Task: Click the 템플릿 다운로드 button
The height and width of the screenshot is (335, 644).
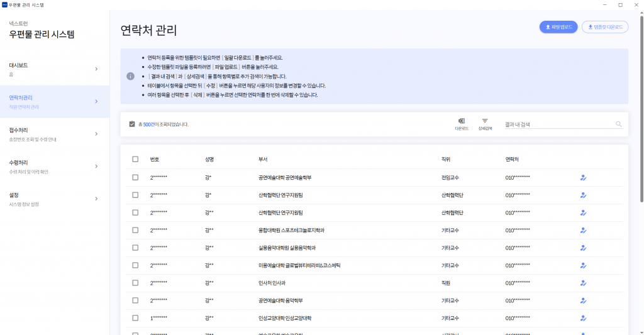Action: click(x=605, y=27)
